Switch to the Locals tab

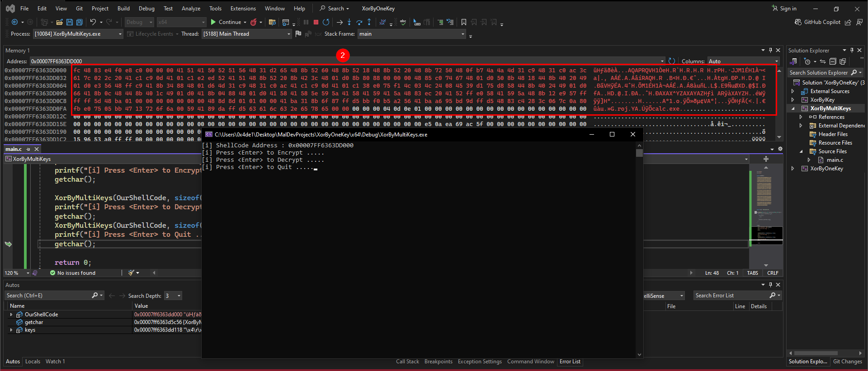tap(33, 362)
